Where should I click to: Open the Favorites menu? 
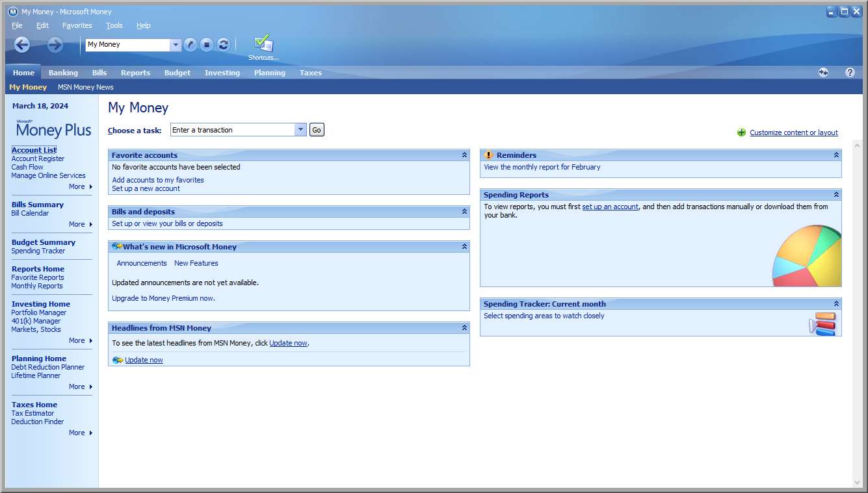point(77,25)
